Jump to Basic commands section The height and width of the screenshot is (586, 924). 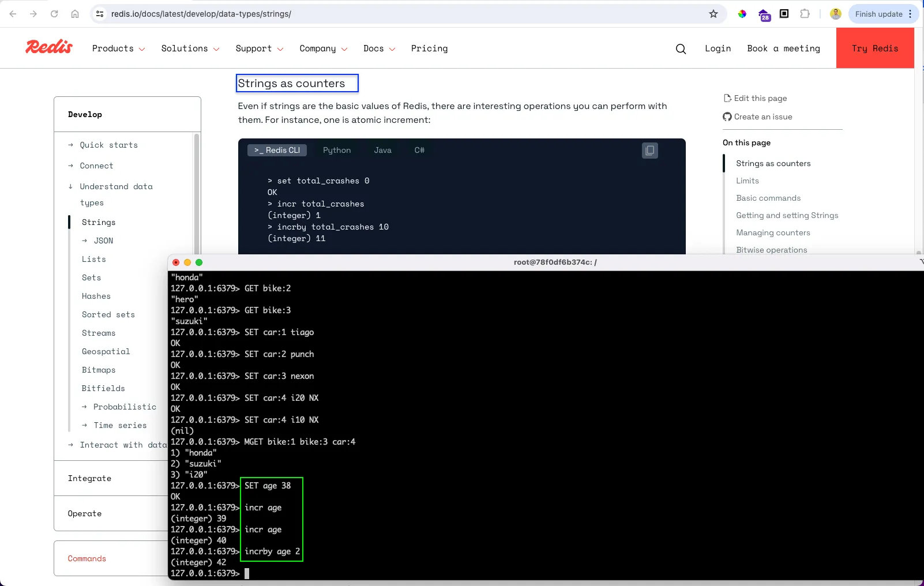point(768,198)
